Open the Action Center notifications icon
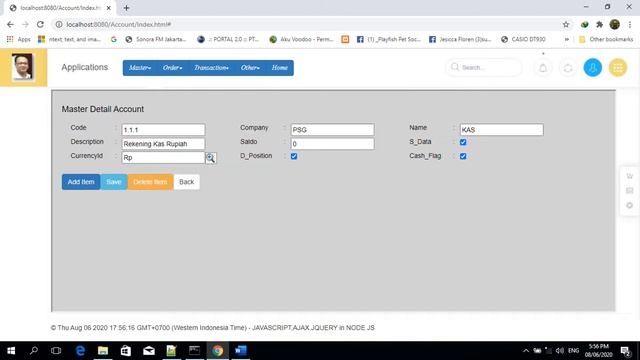640x360 pixels. (625, 351)
